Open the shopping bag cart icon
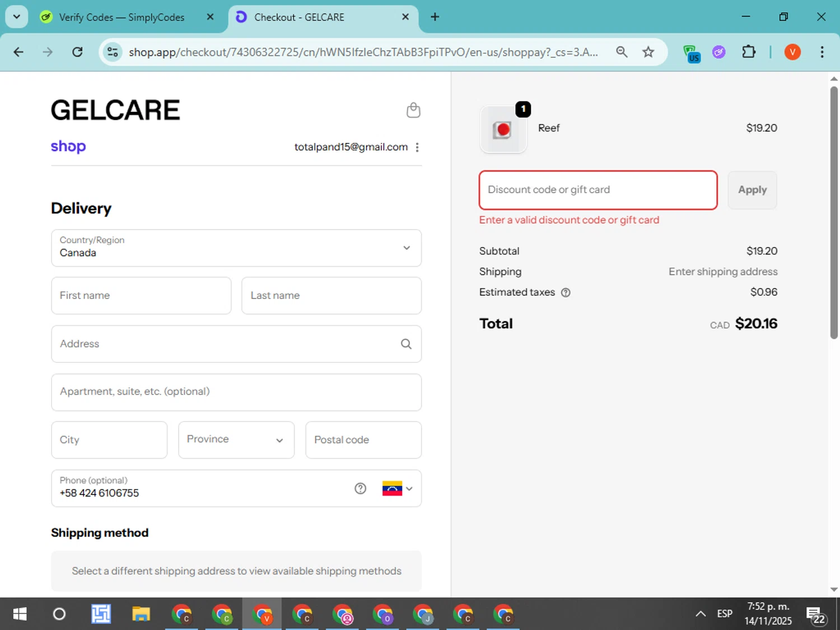840x630 pixels. click(x=413, y=110)
